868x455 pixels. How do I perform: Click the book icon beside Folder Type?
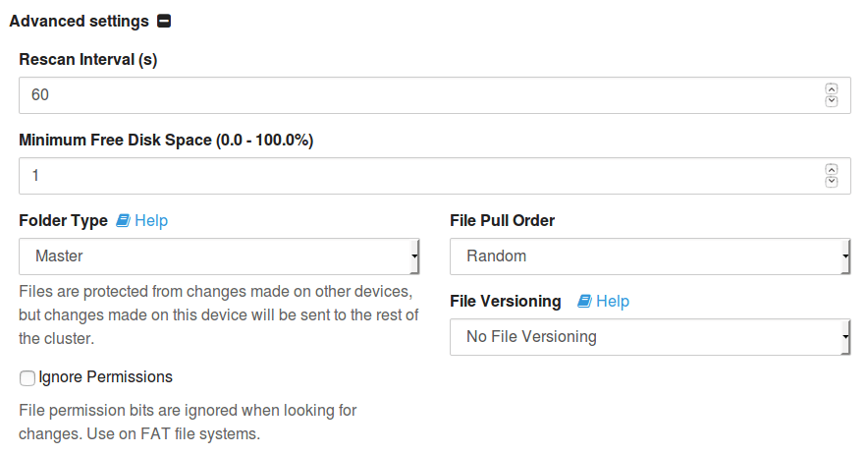pos(123,221)
